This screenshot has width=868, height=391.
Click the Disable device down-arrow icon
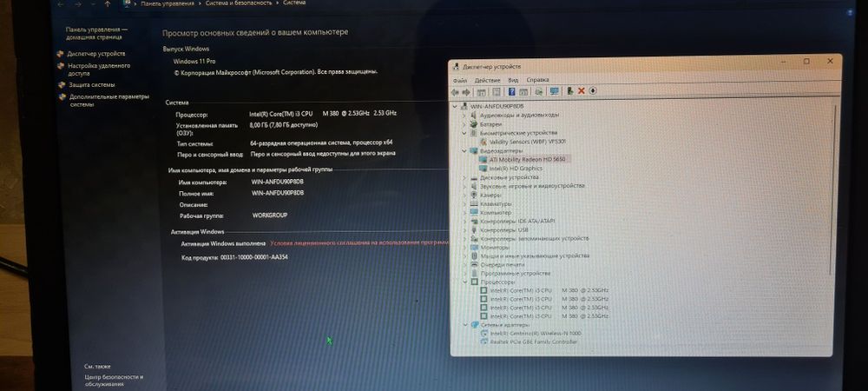pyautogui.click(x=593, y=91)
